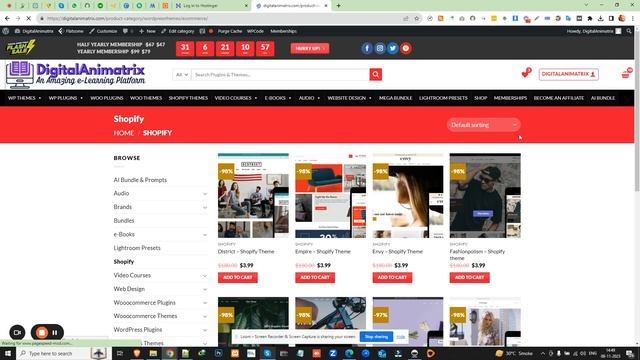Open AI Bundle & Prompts category
Screen dimensions: 640x360
pyautogui.click(x=140, y=180)
